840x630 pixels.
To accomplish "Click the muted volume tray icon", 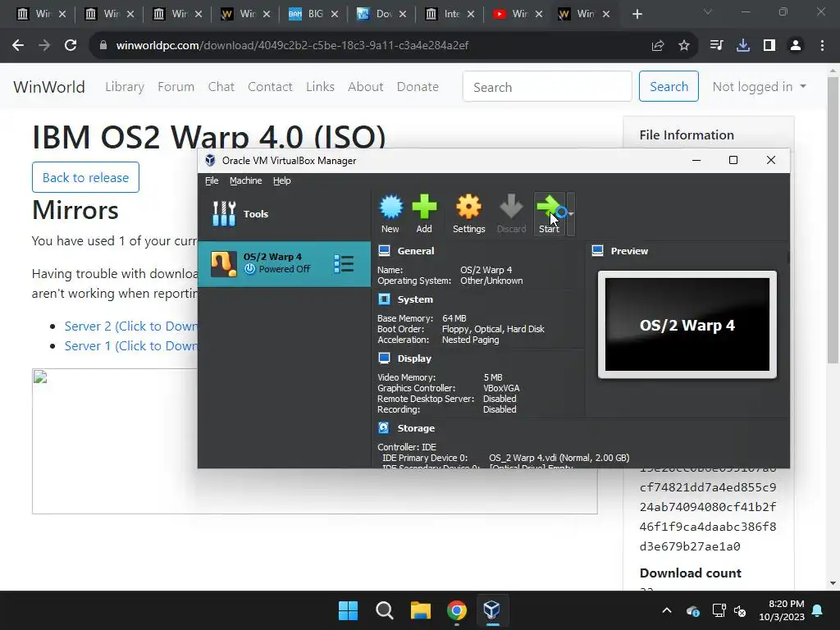I will [x=740, y=610].
